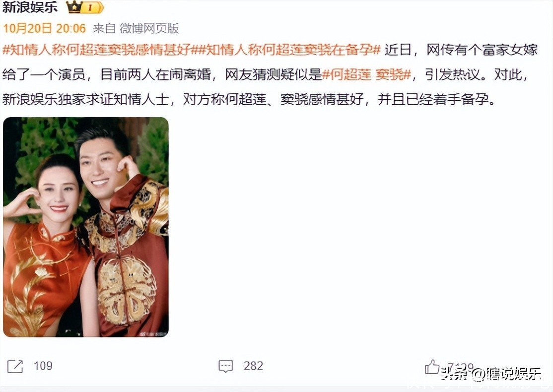Screen dimensions: 553x392
Task: Click the orange level I badge beside the crown
Action: [92, 7]
